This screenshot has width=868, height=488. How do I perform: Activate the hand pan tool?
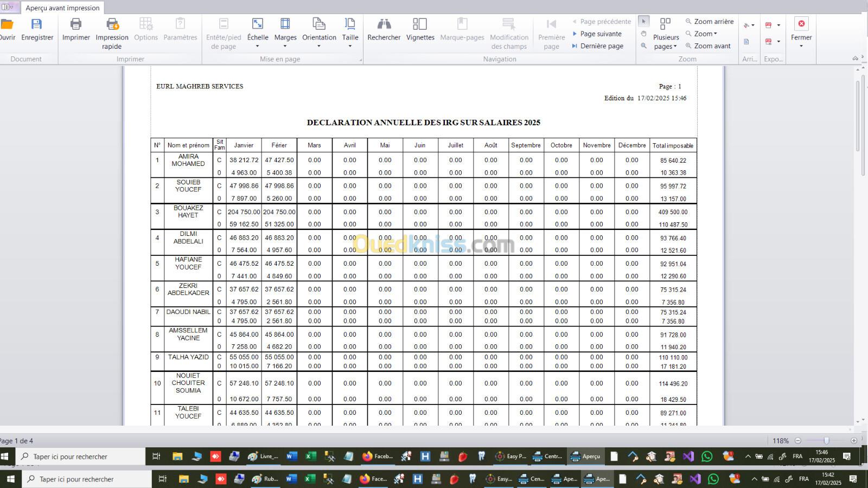643,34
